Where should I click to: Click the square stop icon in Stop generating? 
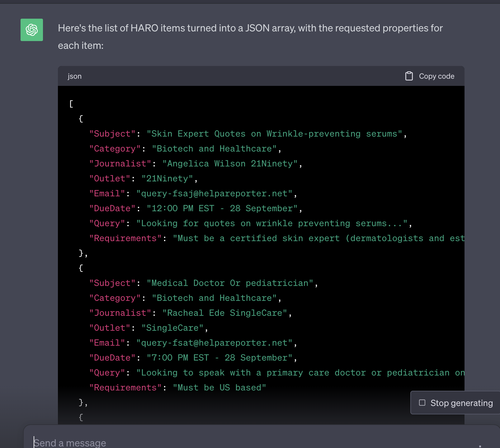tap(422, 403)
